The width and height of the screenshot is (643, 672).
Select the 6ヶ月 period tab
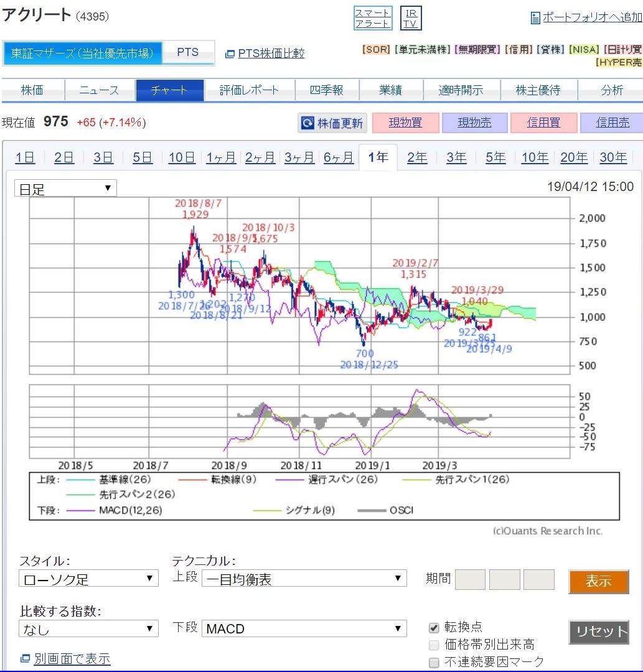[338, 157]
